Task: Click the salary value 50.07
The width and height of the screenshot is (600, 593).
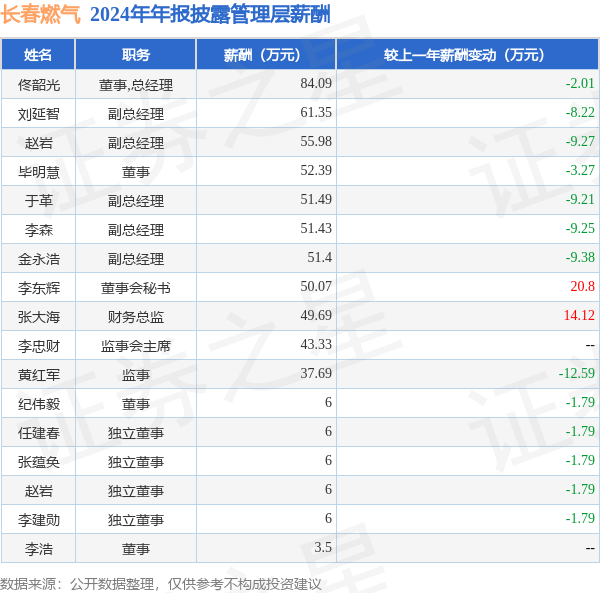Action: click(x=316, y=287)
